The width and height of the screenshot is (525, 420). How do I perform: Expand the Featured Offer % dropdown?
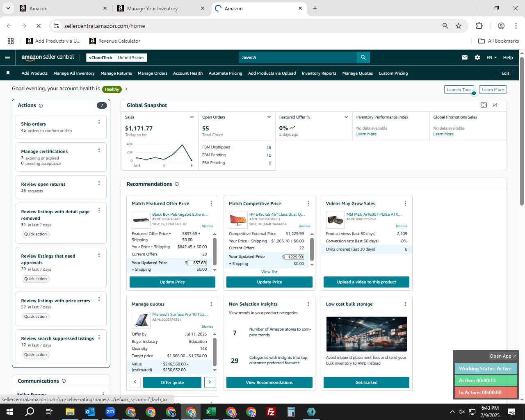346,117
